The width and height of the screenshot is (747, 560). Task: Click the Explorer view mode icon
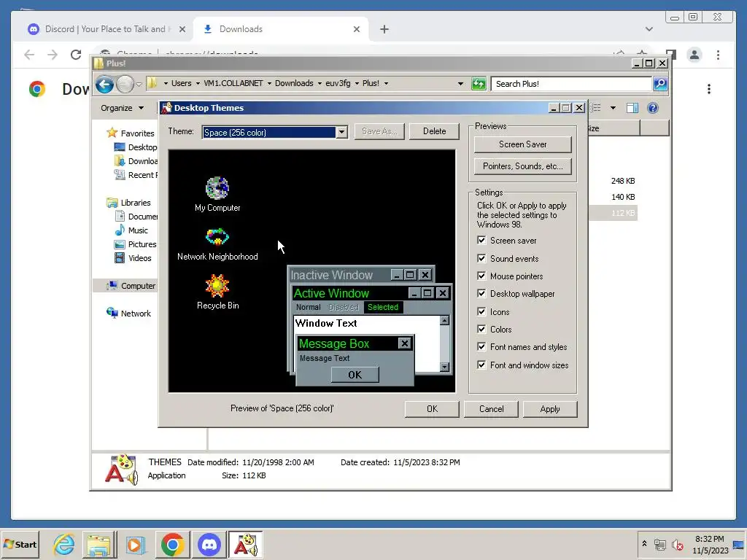tap(596, 108)
